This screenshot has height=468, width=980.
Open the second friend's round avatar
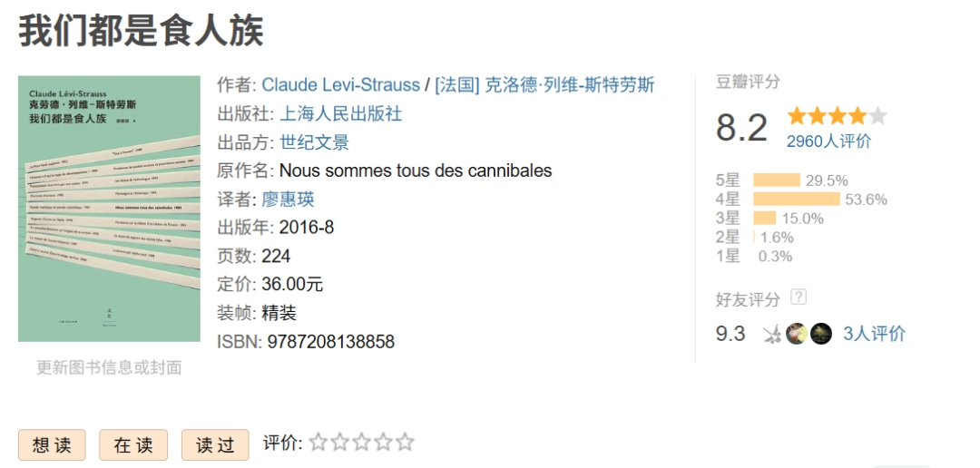[x=797, y=334]
